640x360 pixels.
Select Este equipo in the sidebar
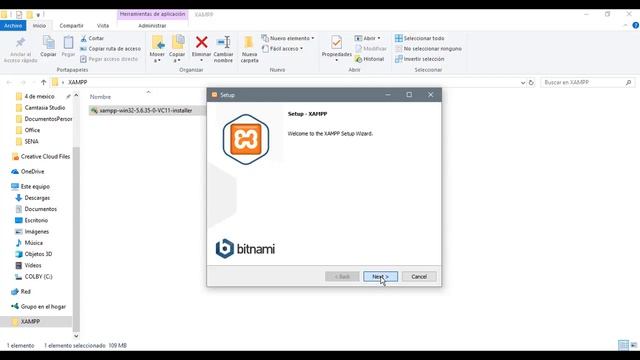[35, 186]
